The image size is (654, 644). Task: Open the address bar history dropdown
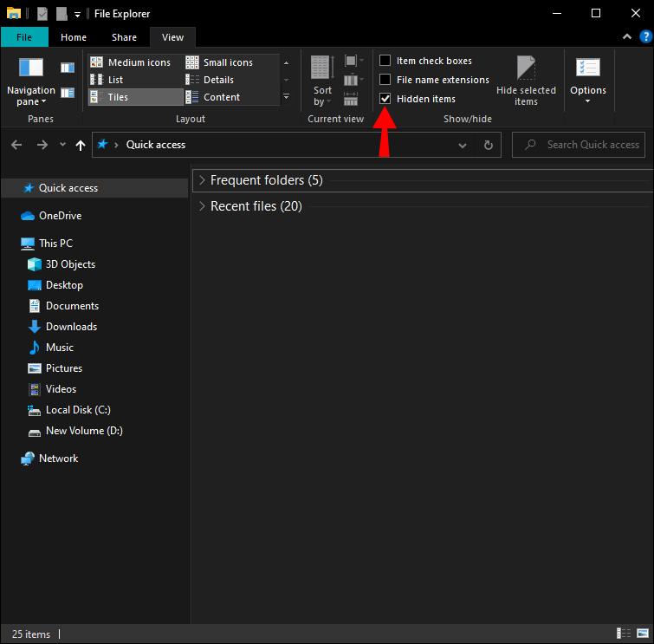[x=463, y=146]
